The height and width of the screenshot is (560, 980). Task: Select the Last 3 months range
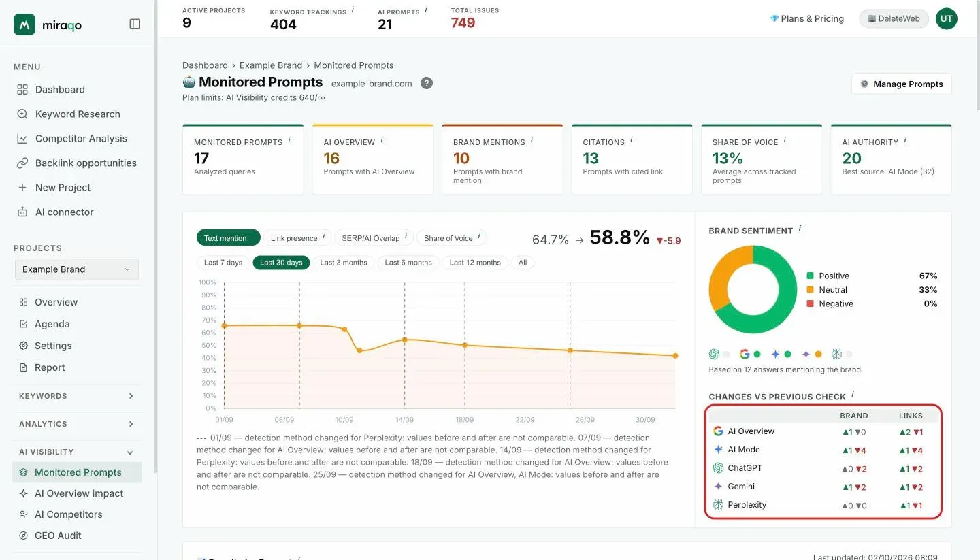tap(344, 263)
